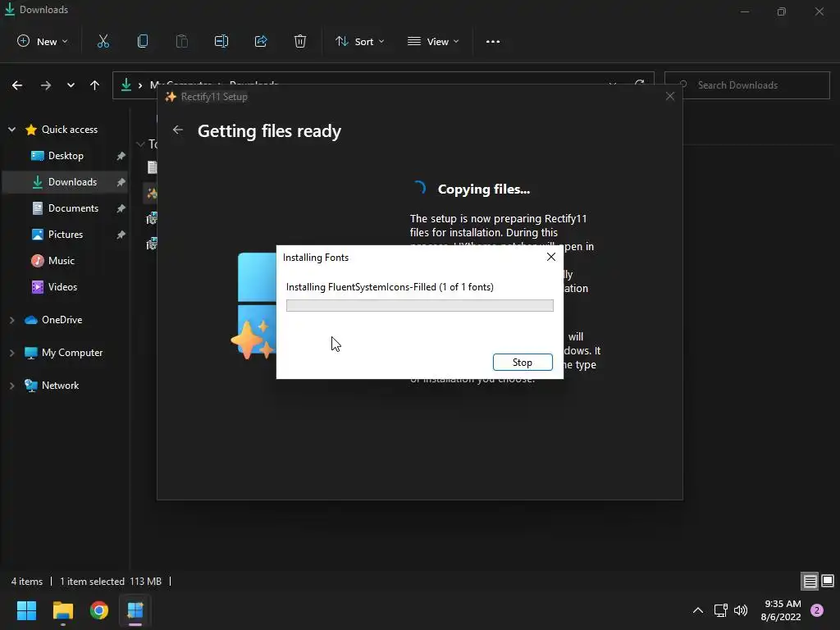Click the Rename toolbar icon

click(221, 41)
